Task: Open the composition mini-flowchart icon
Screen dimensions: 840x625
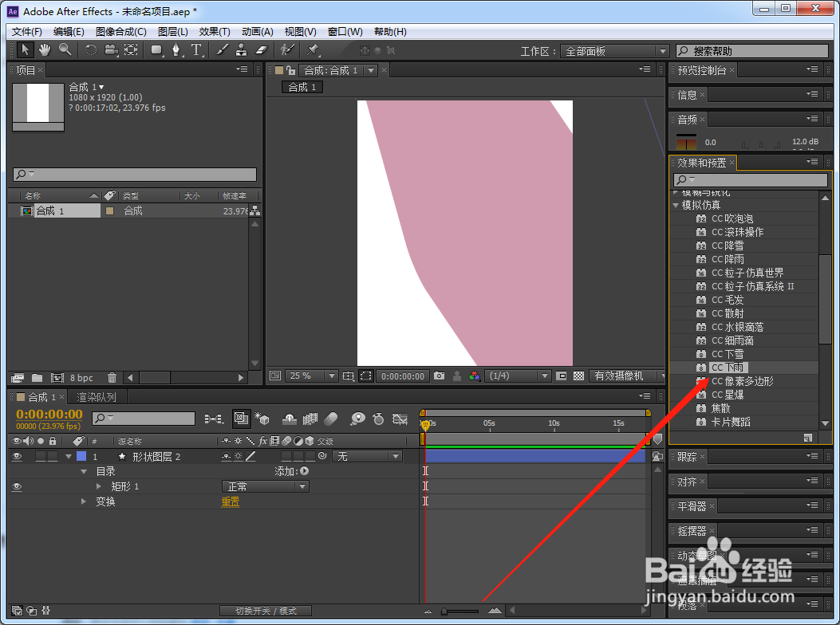Action: 214,419
